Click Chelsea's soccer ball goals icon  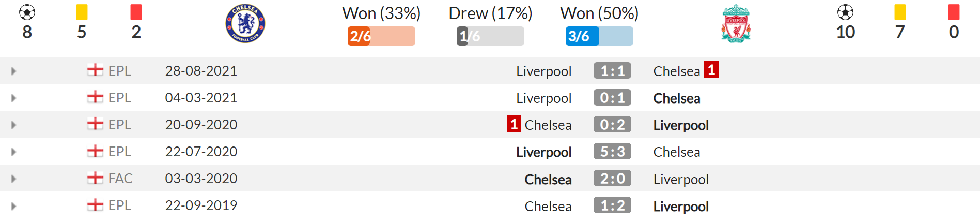[27, 12]
